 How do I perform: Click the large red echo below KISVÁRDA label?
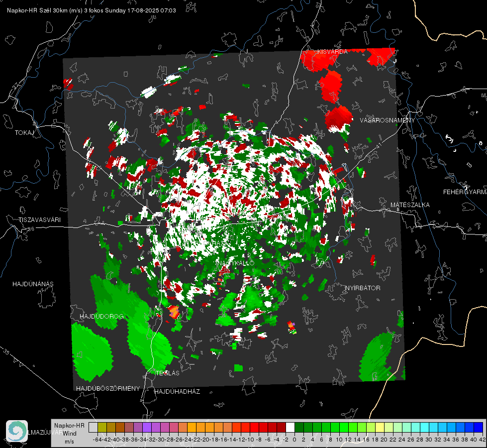[x=330, y=87]
